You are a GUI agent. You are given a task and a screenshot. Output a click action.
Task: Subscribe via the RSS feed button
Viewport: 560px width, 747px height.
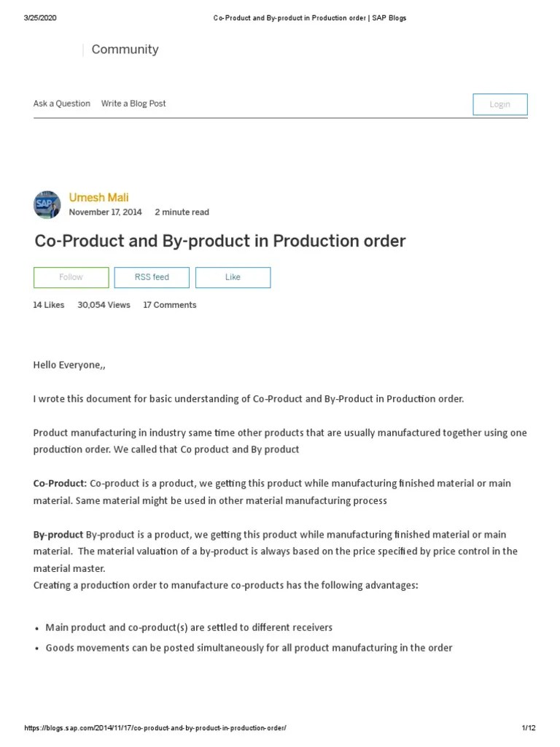[151, 277]
